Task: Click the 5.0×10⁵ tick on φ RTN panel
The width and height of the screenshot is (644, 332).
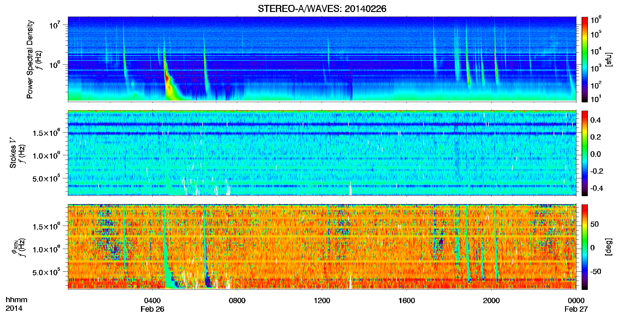Action: 46,272
